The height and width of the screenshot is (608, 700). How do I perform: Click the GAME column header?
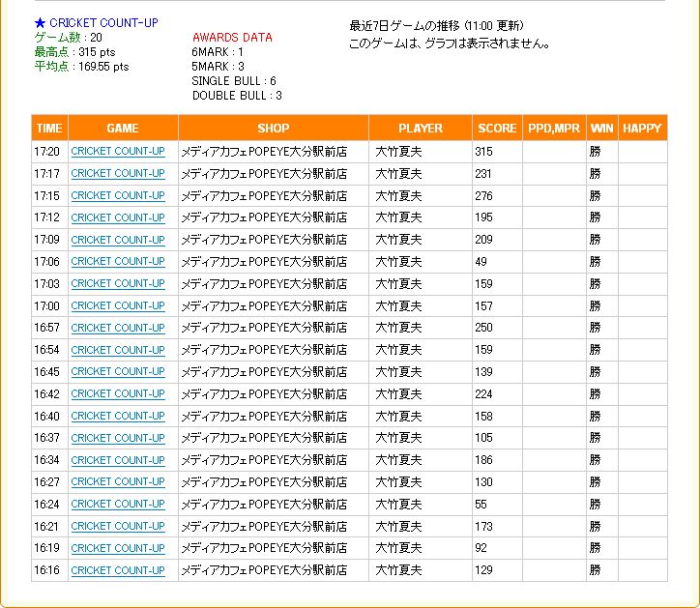pyautogui.click(x=123, y=129)
